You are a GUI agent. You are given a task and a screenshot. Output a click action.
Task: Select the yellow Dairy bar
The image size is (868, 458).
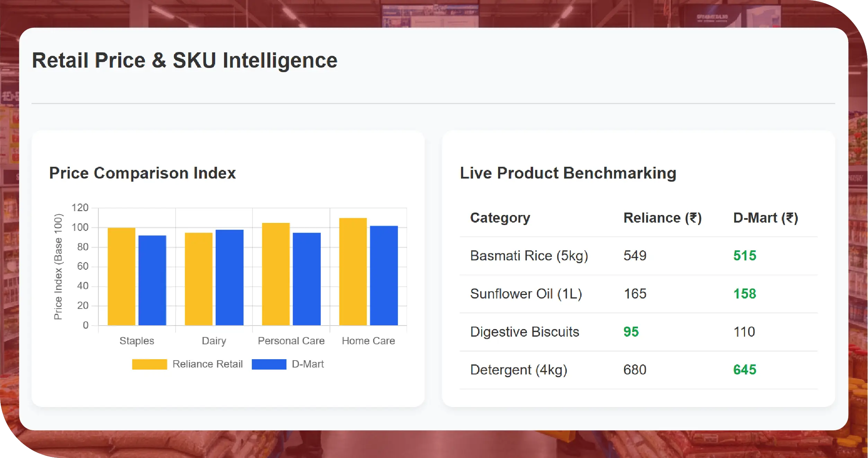coord(198,279)
